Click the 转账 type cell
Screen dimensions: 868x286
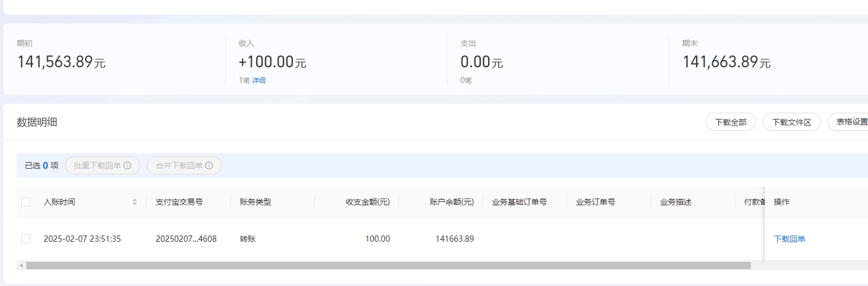tap(248, 239)
